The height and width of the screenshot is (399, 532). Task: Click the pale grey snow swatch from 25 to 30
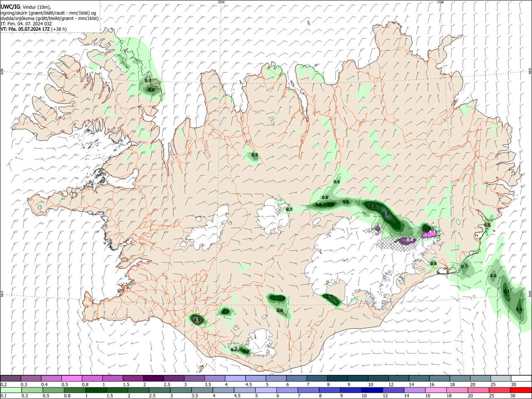501,378
